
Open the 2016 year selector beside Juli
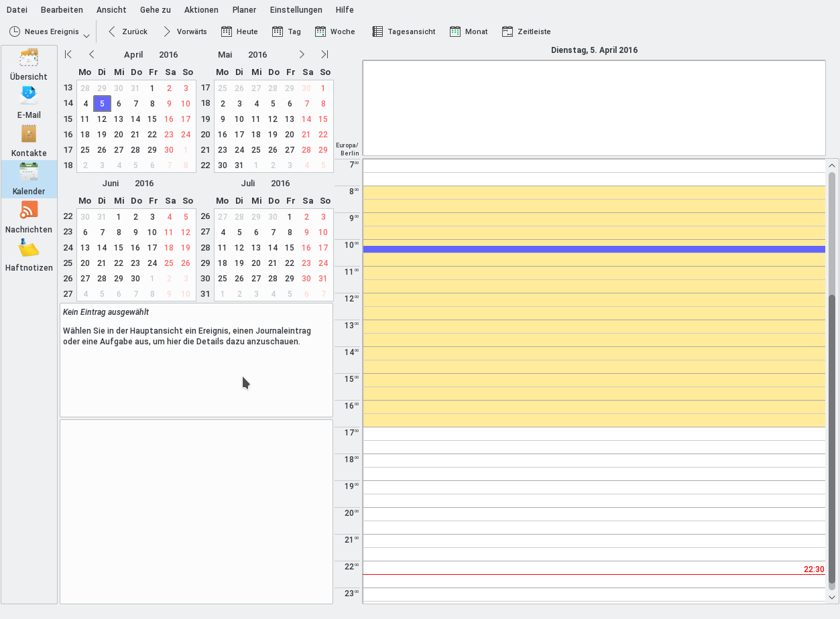pos(280,184)
